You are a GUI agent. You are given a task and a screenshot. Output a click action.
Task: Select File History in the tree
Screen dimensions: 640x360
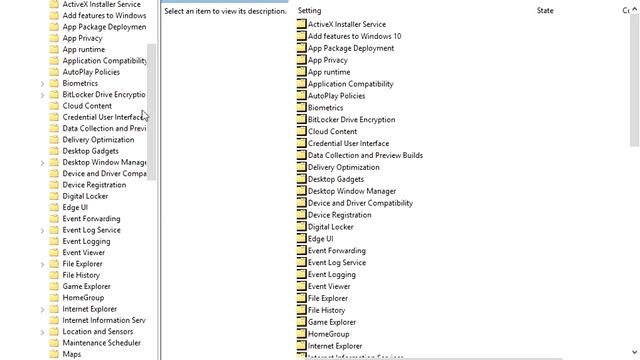[x=81, y=275]
